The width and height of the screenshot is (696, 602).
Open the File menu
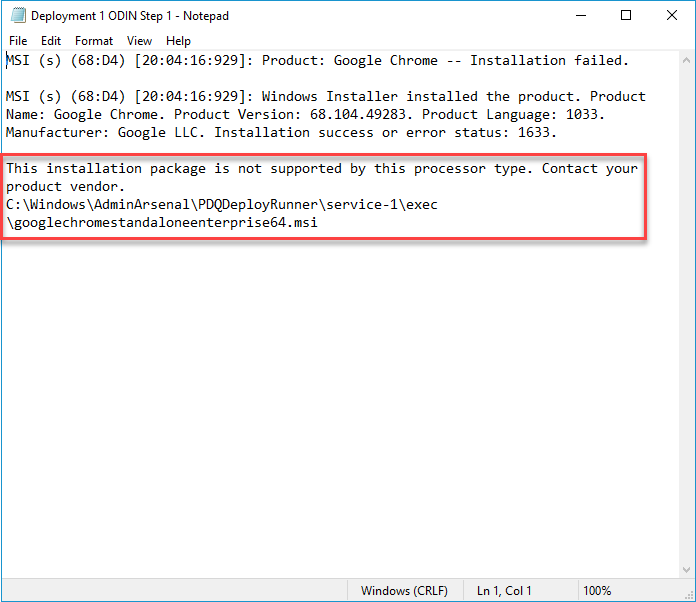pos(18,41)
